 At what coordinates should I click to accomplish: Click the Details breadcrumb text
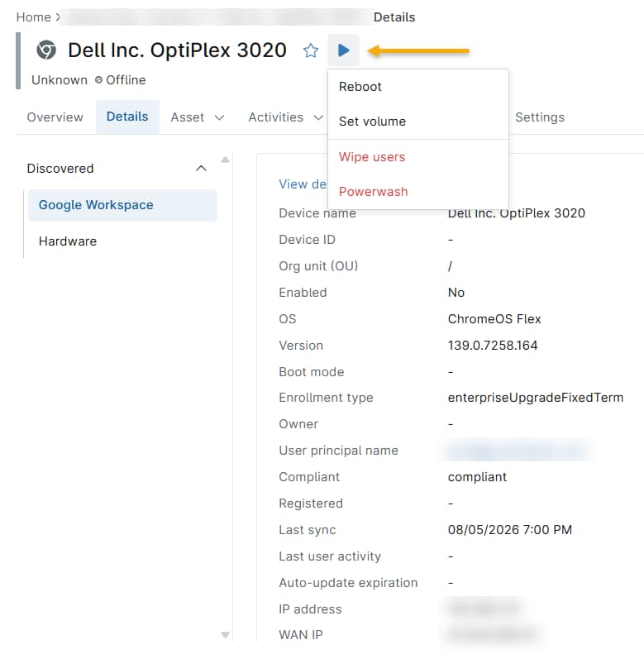point(394,17)
